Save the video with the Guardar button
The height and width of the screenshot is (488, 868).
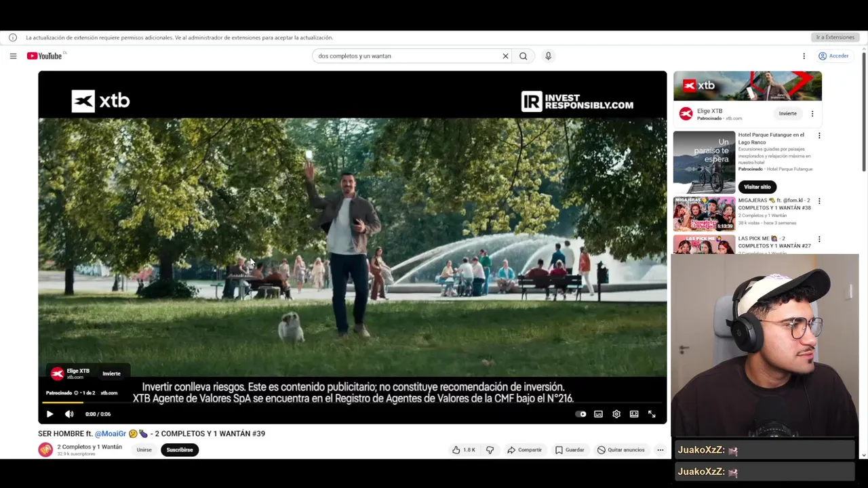(570, 450)
